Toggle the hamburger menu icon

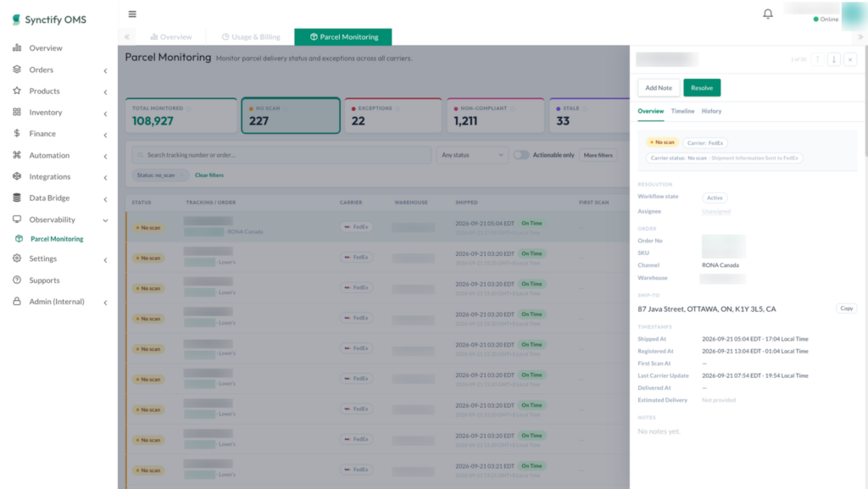[x=132, y=14]
